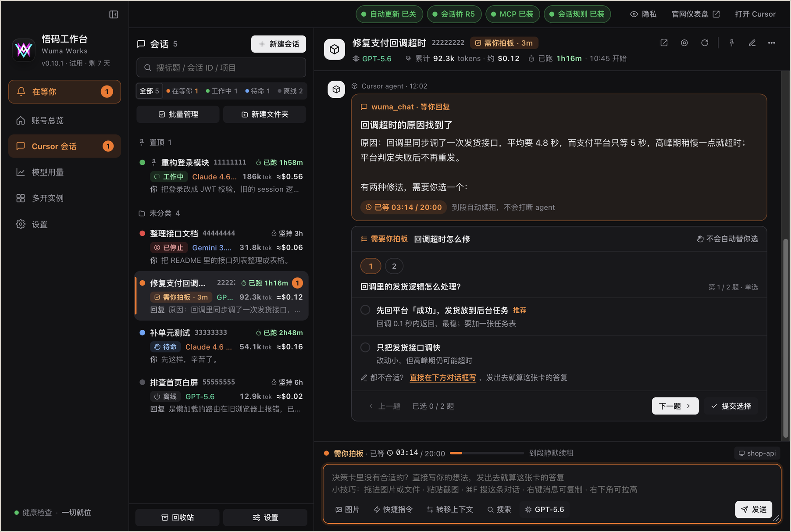Open 排查首页白屏 conversation
The image size is (791, 532).
tap(221, 395)
